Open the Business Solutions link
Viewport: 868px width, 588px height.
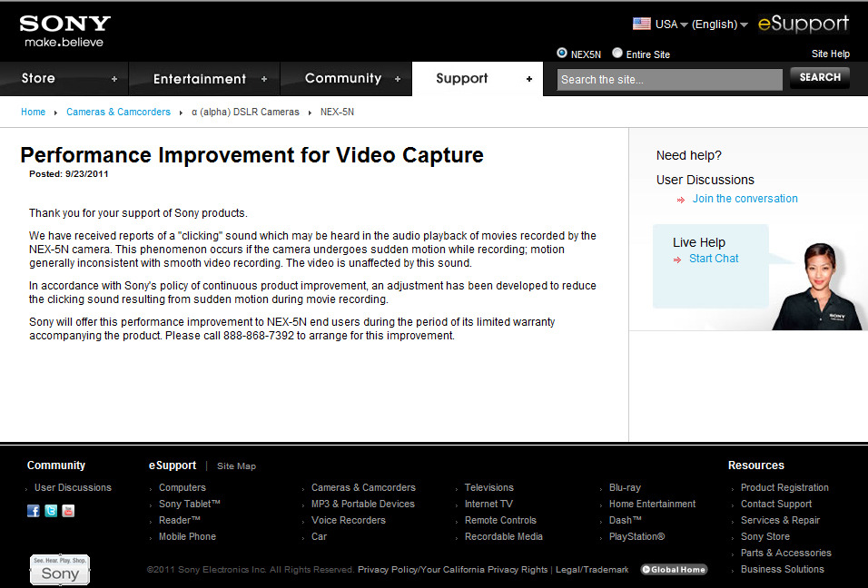(x=782, y=569)
